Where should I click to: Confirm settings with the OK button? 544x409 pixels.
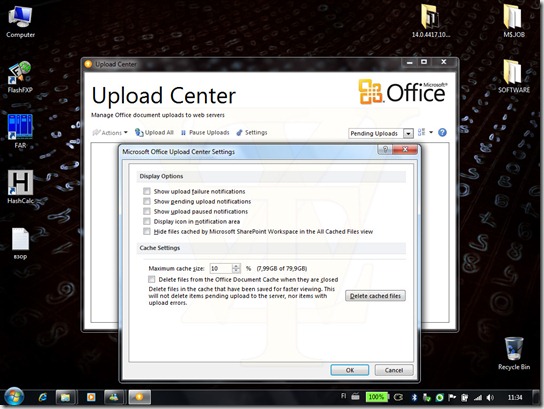pos(350,370)
